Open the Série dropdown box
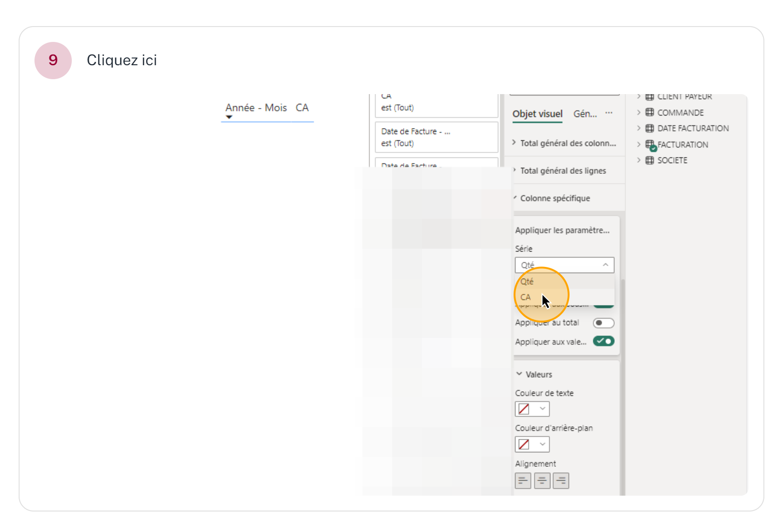The image size is (783, 532). pos(564,265)
